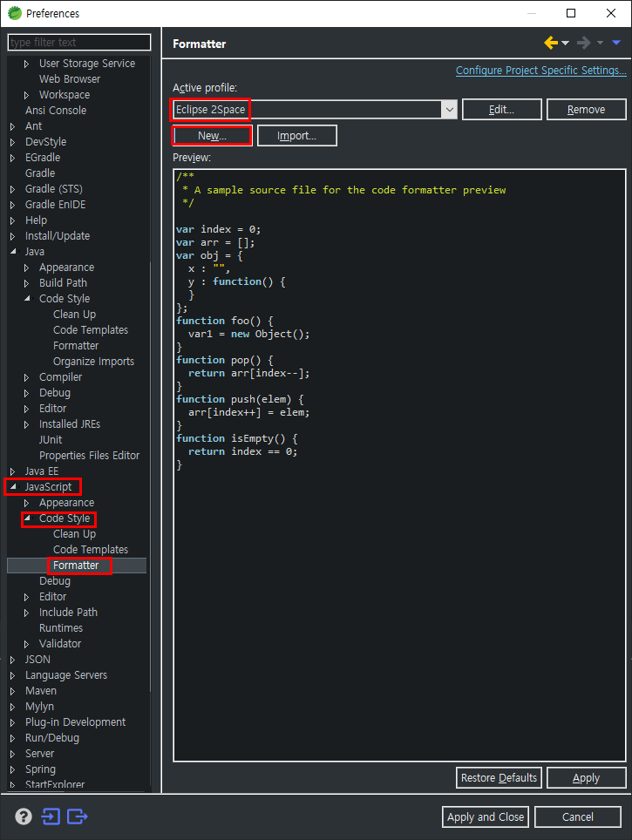Click the yellow back navigation arrow
Viewport: 632px width, 840px height.
pyautogui.click(x=551, y=43)
